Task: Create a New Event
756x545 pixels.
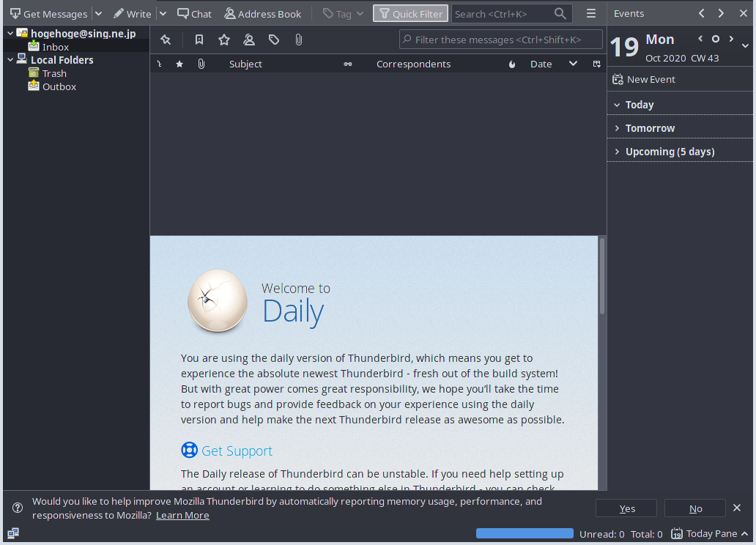Action: (x=644, y=80)
